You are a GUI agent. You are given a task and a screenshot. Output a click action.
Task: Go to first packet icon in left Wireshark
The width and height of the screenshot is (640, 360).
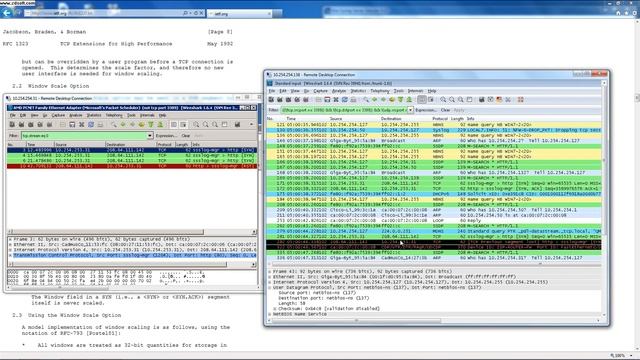(151, 124)
